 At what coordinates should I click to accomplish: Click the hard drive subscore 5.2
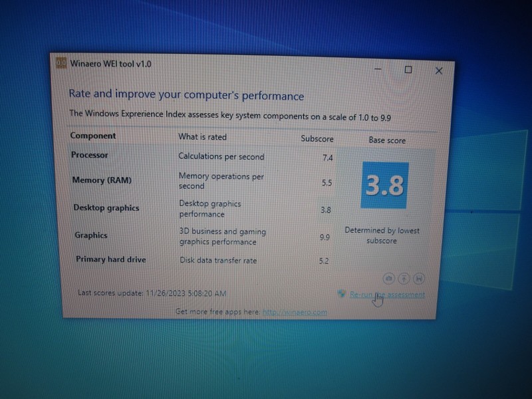[x=324, y=261]
